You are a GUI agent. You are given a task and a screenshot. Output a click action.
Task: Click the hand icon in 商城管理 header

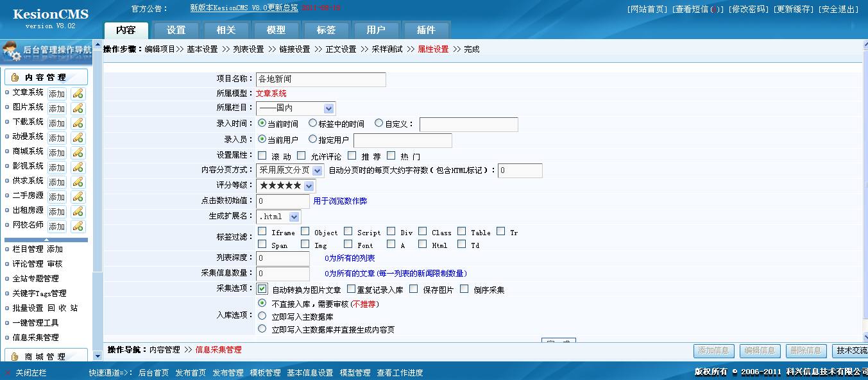pos(15,356)
